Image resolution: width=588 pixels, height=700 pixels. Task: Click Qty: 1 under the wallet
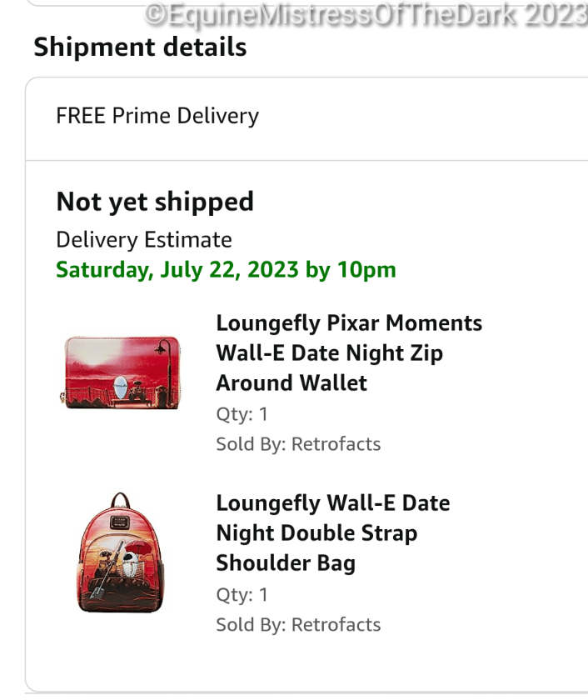(x=242, y=414)
